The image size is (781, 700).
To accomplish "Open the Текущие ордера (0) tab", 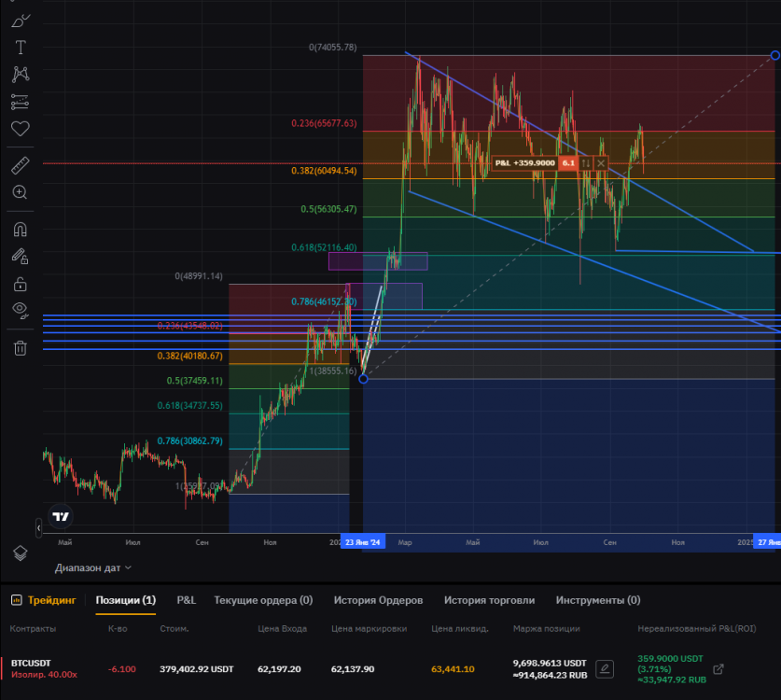I will pos(262,600).
